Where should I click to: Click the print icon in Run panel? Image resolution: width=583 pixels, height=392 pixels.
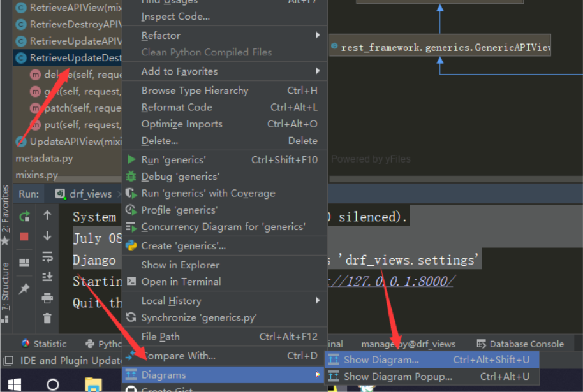(47, 298)
